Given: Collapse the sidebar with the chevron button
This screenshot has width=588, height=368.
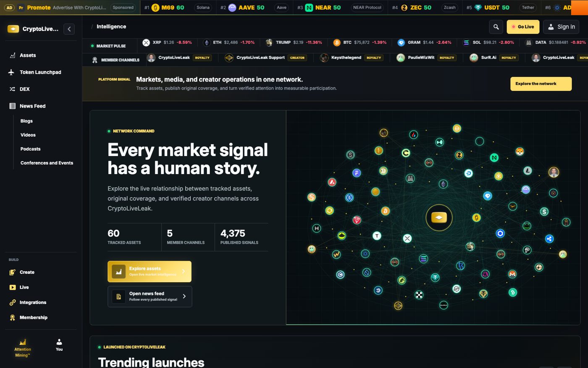Looking at the screenshot, I should coord(69,29).
